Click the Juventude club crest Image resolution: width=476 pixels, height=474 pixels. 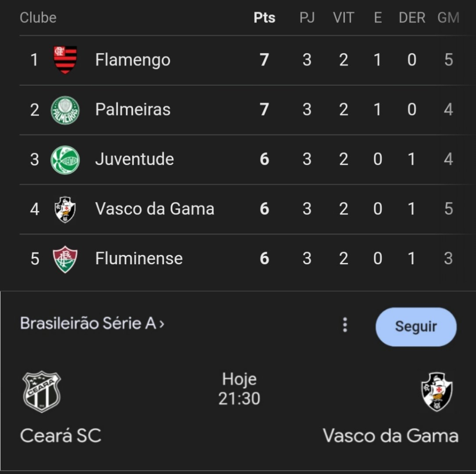65,160
